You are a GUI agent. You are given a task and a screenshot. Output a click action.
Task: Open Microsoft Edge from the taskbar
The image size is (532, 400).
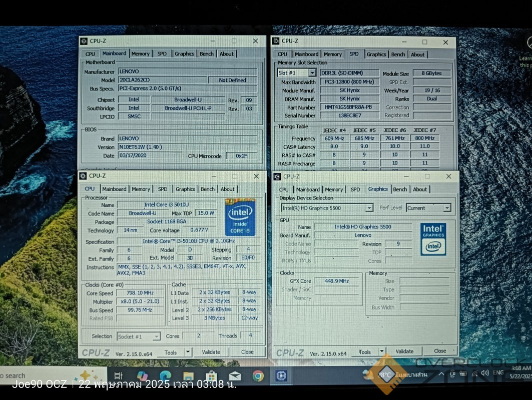click(165, 375)
